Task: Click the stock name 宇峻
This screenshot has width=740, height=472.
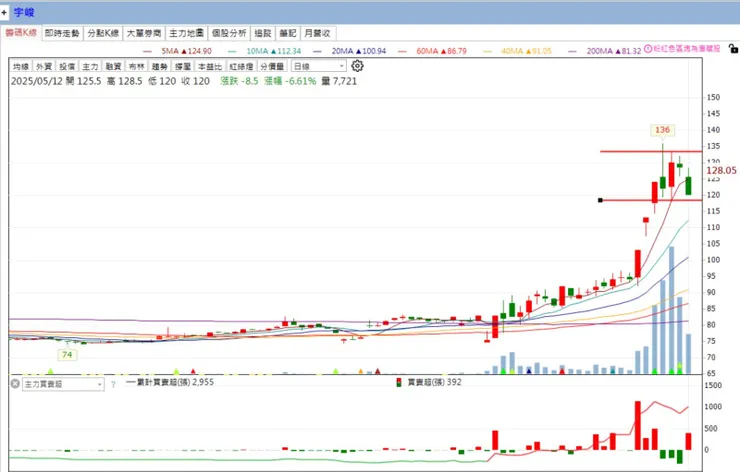Action: pos(24,12)
